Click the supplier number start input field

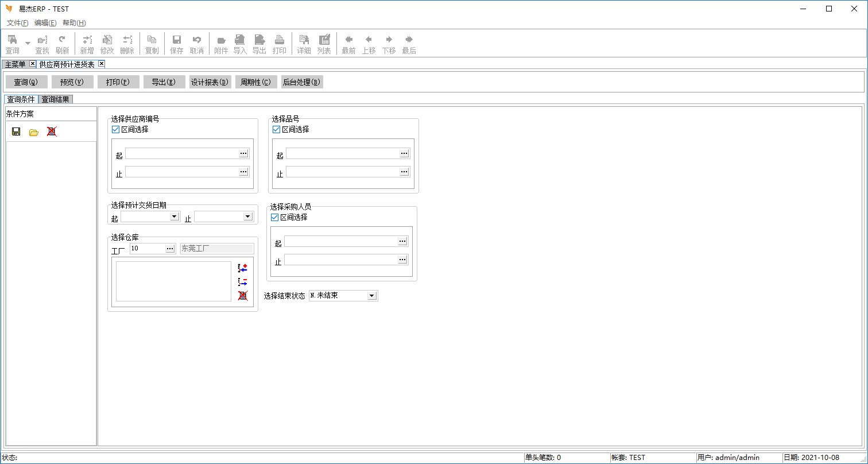click(x=181, y=154)
